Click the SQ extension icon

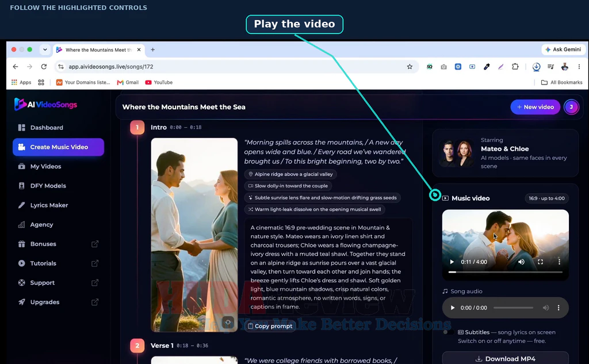click(429, 67)
